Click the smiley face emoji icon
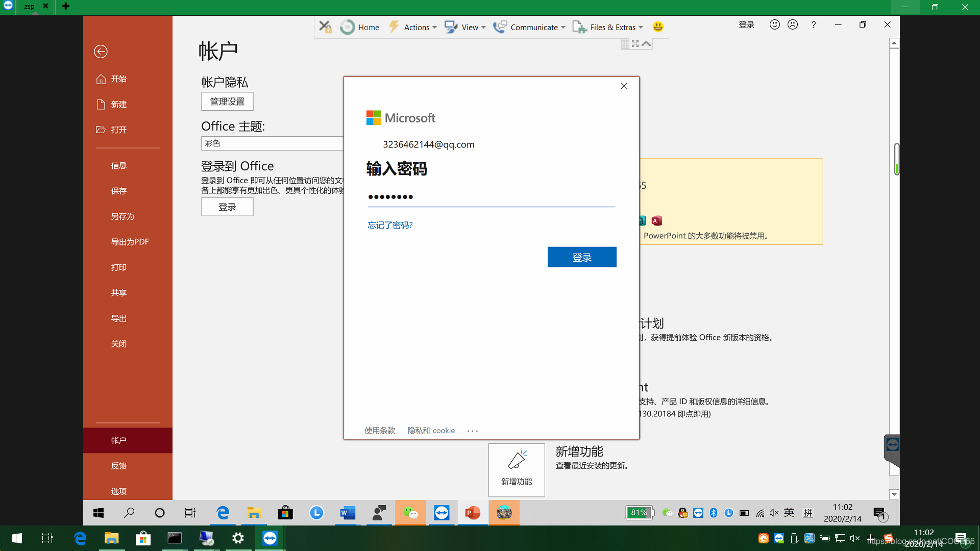The image size is (980, 551). [x=658, y=27]
